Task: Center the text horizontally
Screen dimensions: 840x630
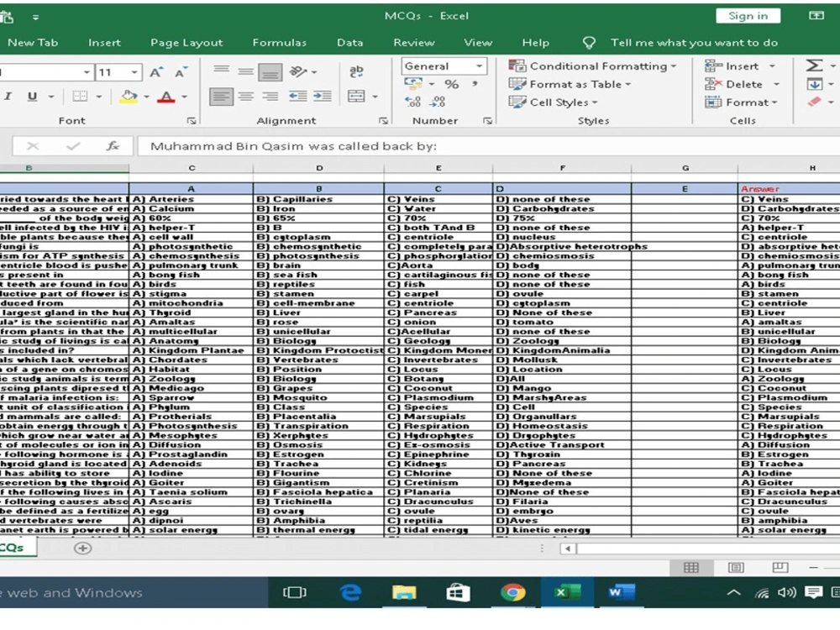Action: coord(246,97)
